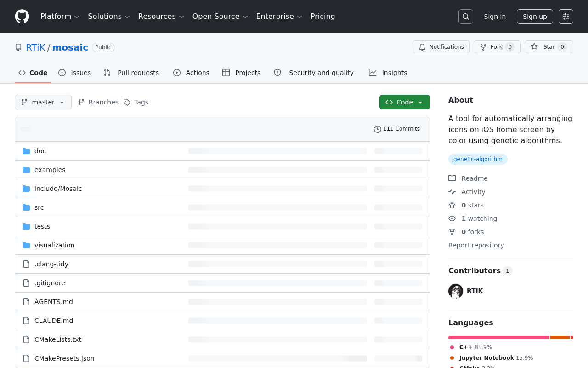The width and height of the screenshot is (588, 368).
Task: Open the master branch selector dropdown
Action: click(43, 102)
